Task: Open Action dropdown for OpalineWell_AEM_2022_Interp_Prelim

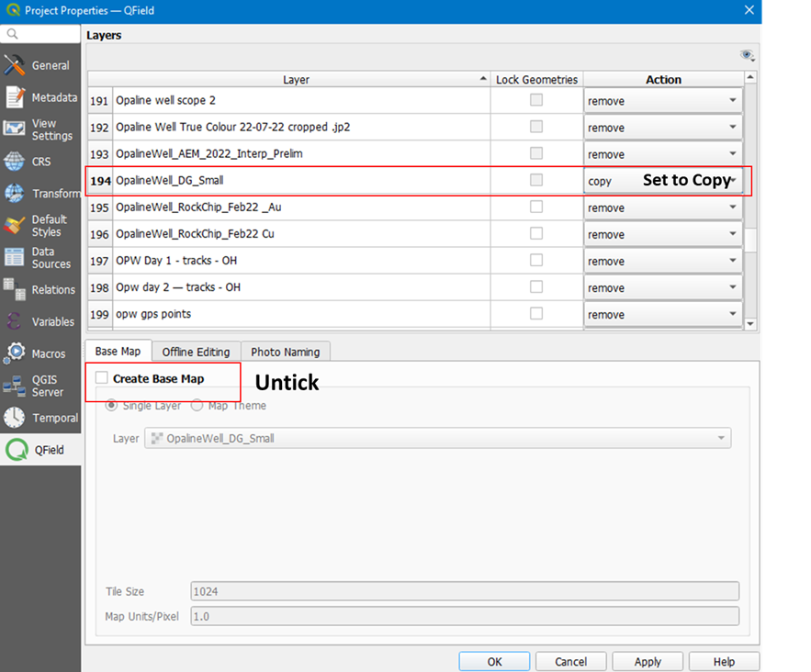Action: pyautogui.click(x=663, y=154)
